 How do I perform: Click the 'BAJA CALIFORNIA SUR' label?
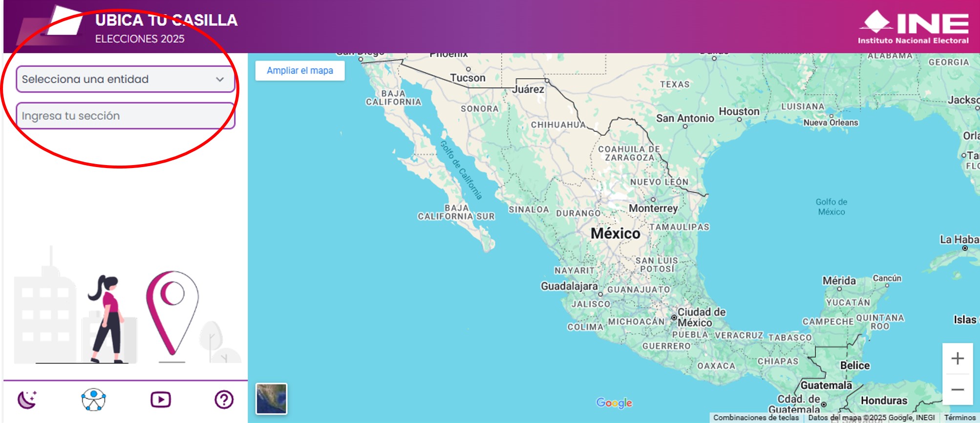tap(456, 212)
